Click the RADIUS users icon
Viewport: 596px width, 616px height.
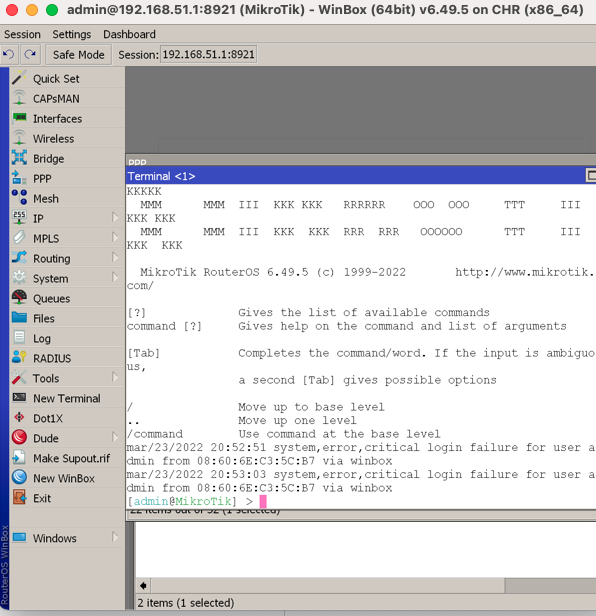[19, 358]
